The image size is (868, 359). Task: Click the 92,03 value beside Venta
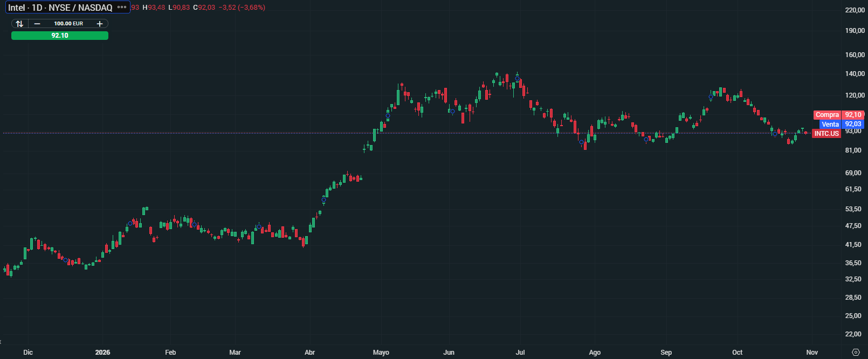[853, 124]
